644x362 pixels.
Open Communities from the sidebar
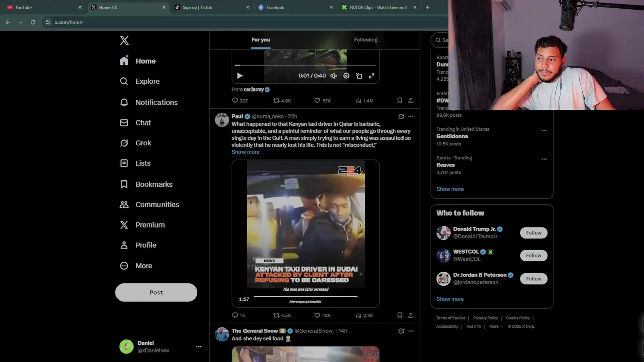pos(149,205)
